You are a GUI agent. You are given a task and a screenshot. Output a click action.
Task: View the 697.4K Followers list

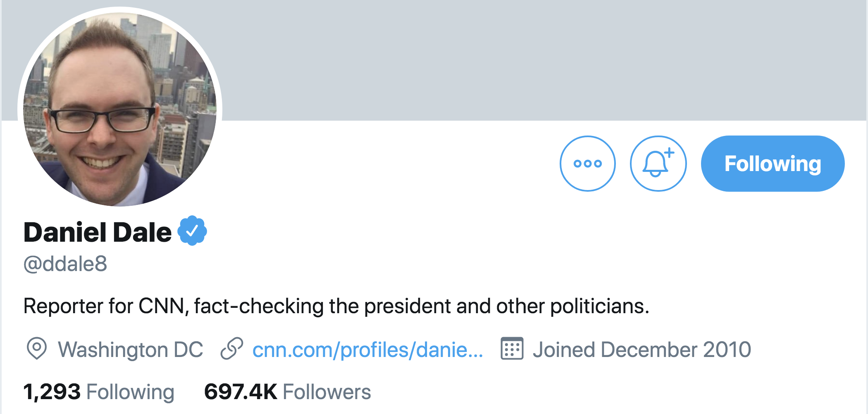coord(287,391)
